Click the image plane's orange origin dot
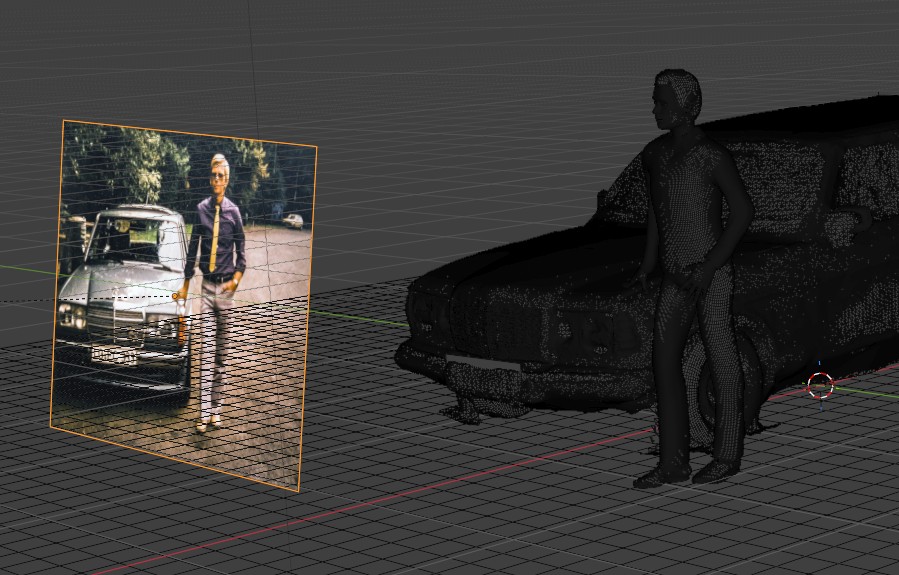This screenshot has width=899, height=575. pyautogui.click(x=175, y=296)
